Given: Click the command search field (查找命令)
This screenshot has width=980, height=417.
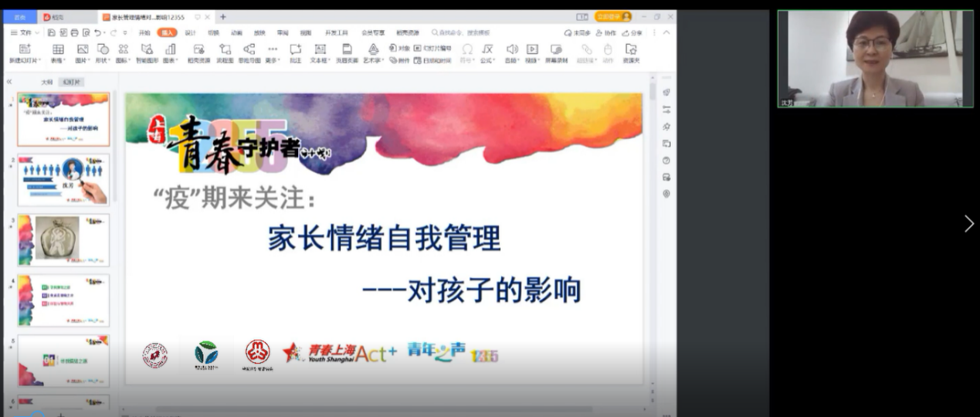Looking at the screenshot, I should tap(461, 32).
